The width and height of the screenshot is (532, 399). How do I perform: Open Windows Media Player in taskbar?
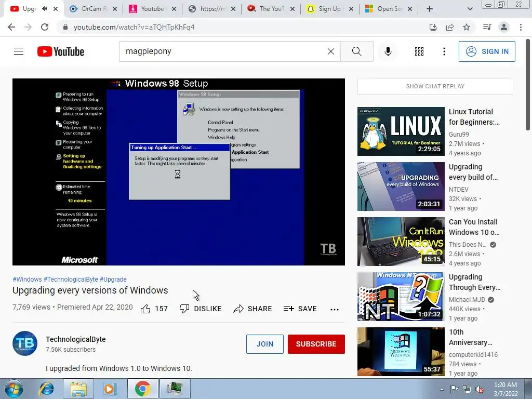pyautogui.click(x=109, y=389)
